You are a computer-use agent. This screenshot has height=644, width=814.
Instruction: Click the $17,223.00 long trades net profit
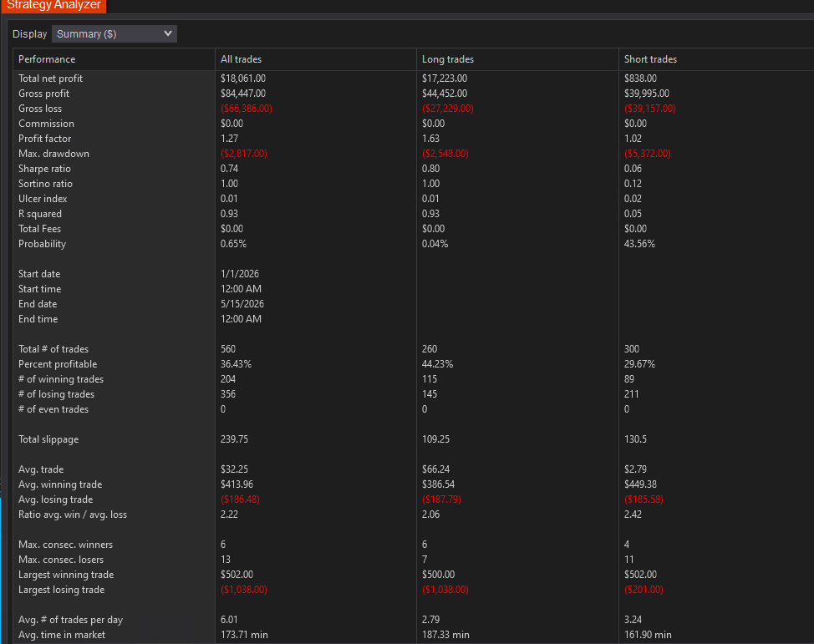tap(445, 79)
